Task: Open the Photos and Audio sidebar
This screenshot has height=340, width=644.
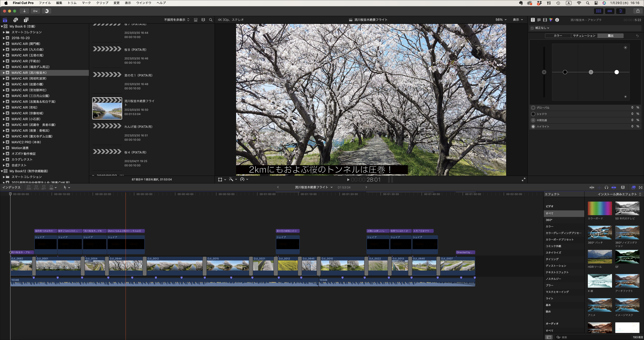Action: tap(15, 20)
